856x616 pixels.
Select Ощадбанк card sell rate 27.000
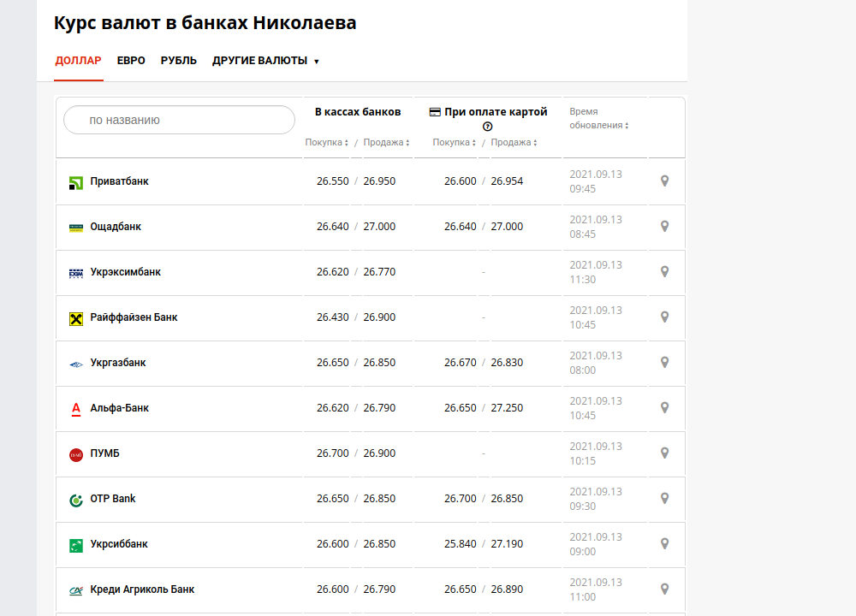[507, 227]
